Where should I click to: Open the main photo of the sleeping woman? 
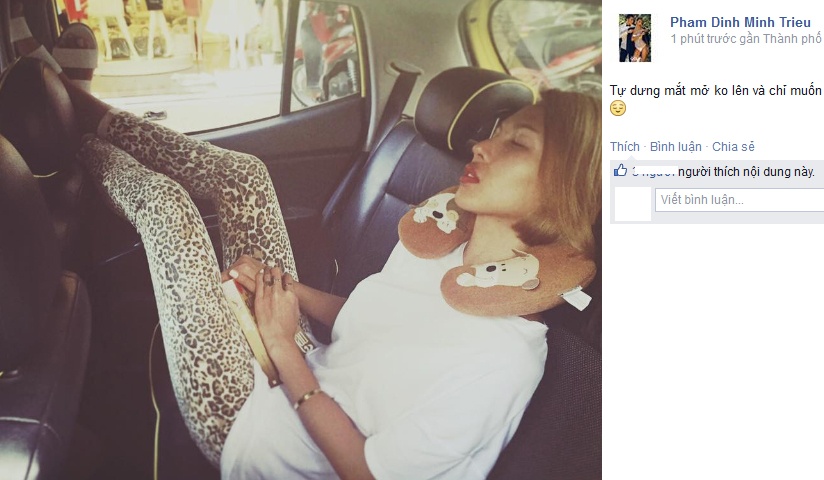[x=301, y=240]
